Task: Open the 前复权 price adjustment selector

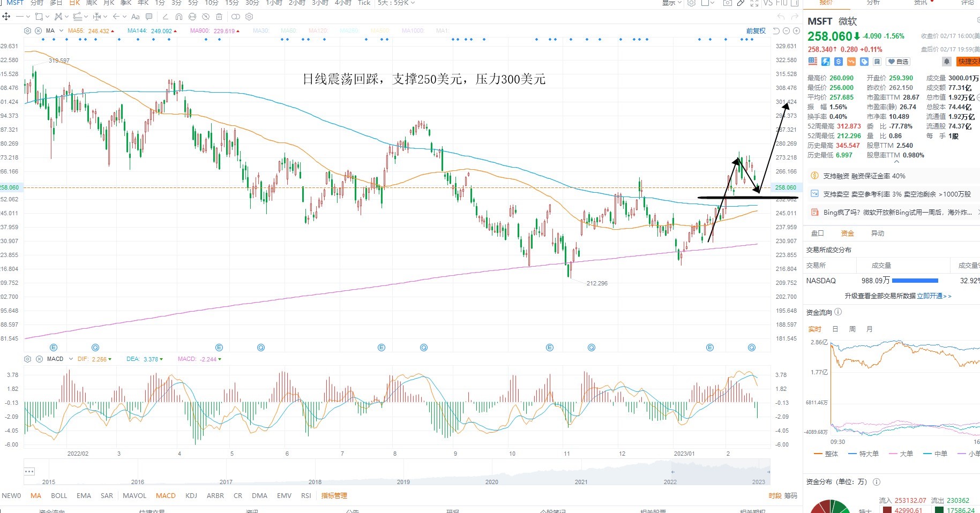Action: (x=755, y=31)
